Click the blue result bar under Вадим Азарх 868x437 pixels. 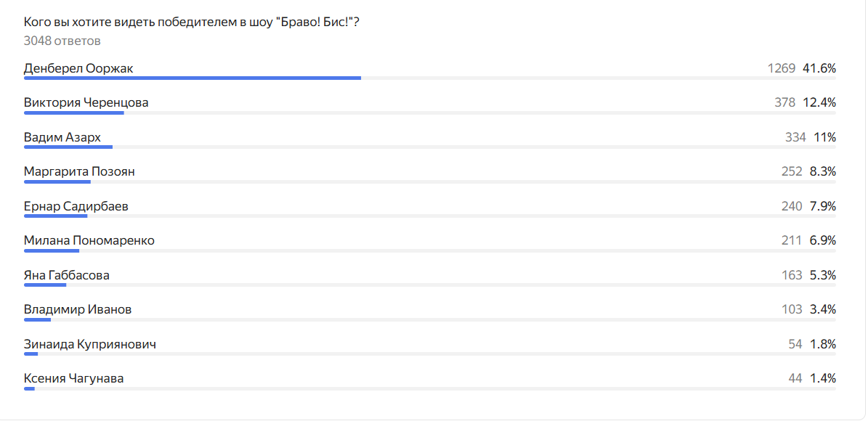[68, 147]
